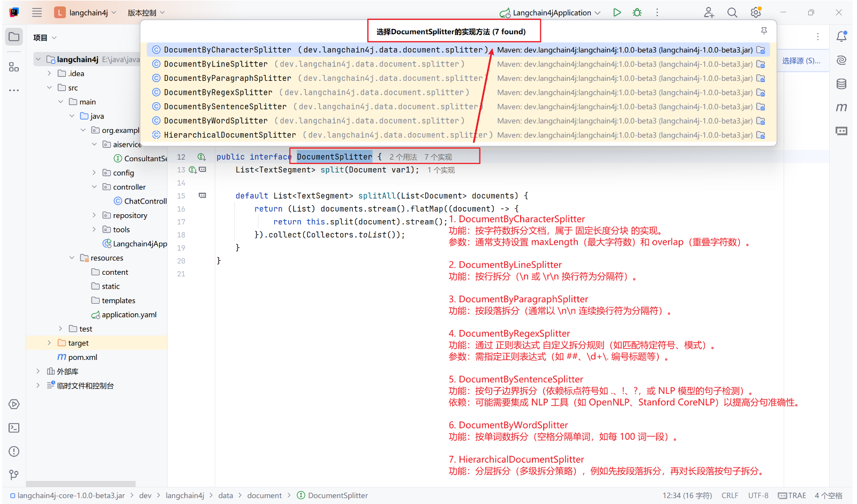
Task: Open more run actions menu
Action: (x=657, y=12)
